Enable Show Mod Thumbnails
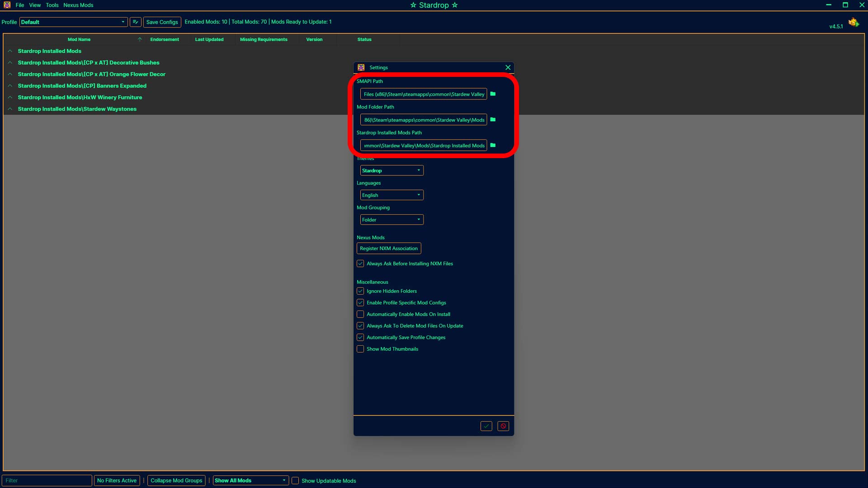Screen dimensions: 868x488 pos(360,349)
